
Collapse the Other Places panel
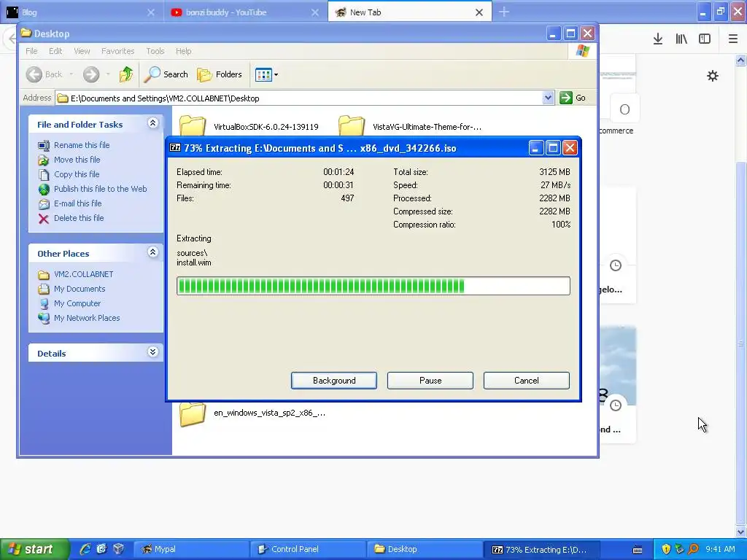pos(152,252)
